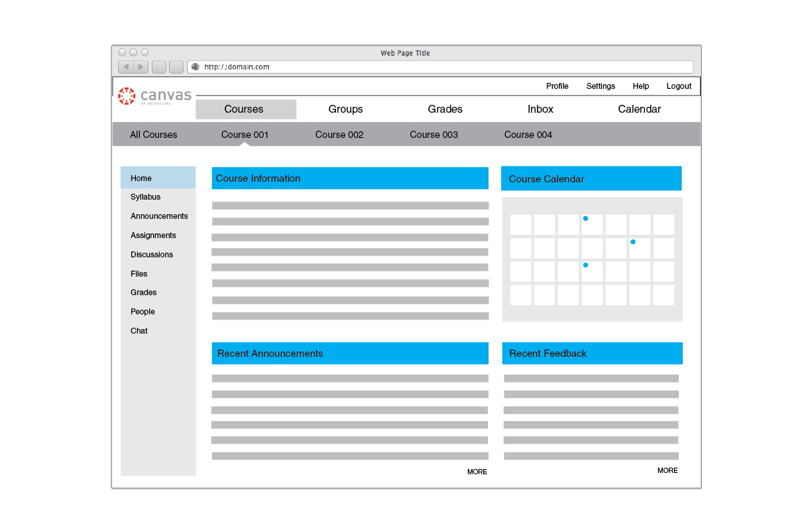Switch to Course 004
812x526 pixels.
coord(528,135)
